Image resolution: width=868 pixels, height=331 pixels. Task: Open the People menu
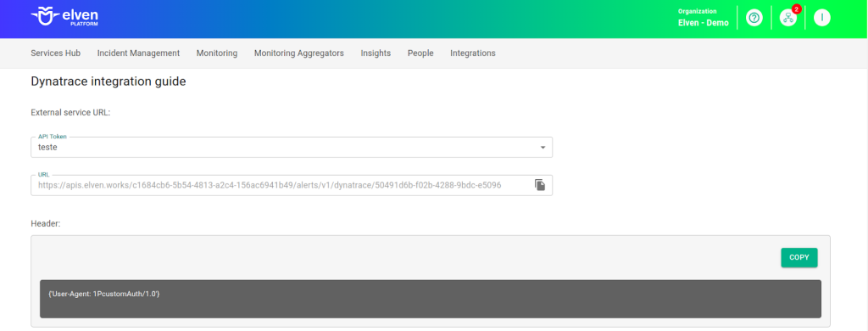point(420,53)
